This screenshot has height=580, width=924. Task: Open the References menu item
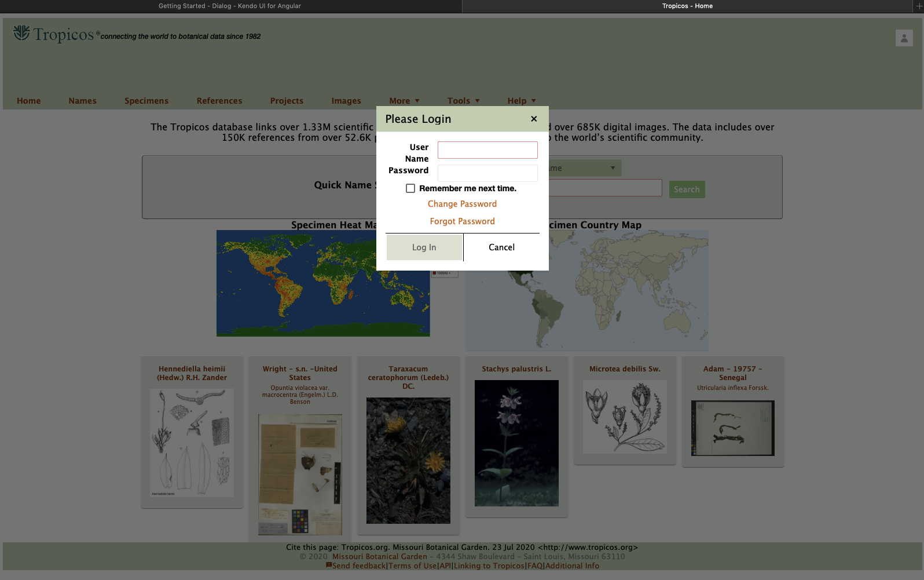point(219,101)
